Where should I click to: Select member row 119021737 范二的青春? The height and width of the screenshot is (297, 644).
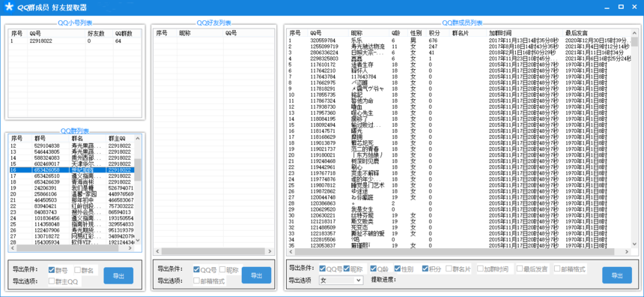[459, 149]
